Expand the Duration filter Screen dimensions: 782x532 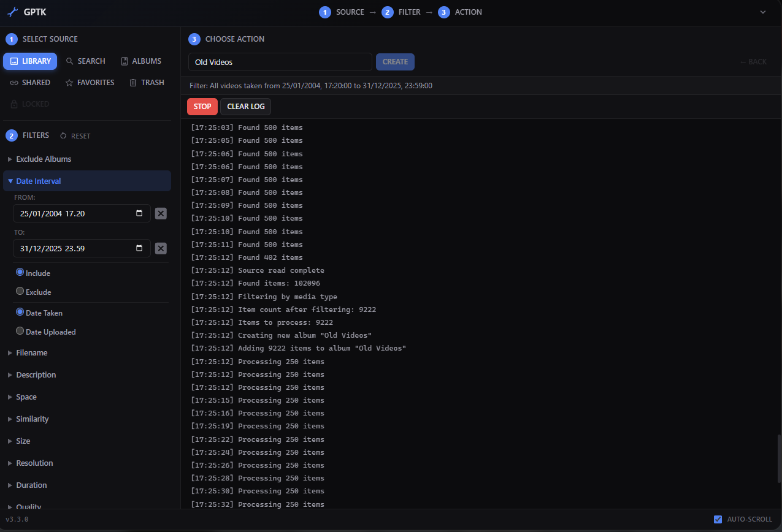click(87, 485)
